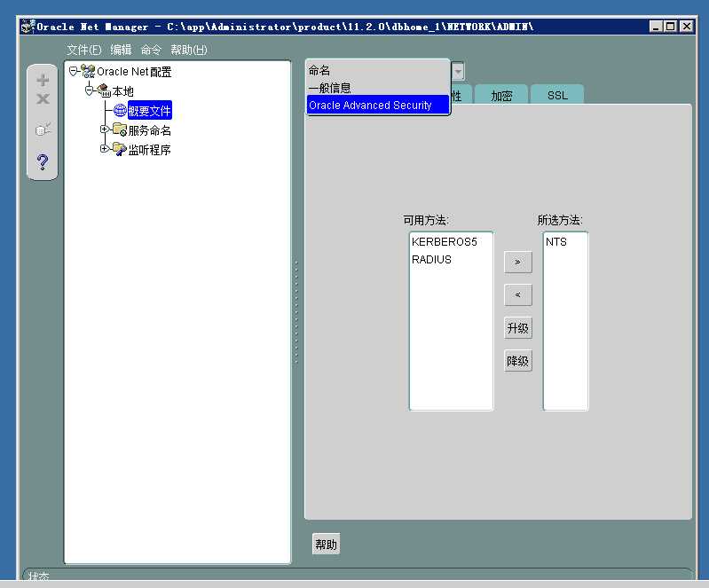Image resolution: width=709 pixels, height=588 pixels.
Task: Switch to the 加密 tab
Action: [x=501, y=95]
